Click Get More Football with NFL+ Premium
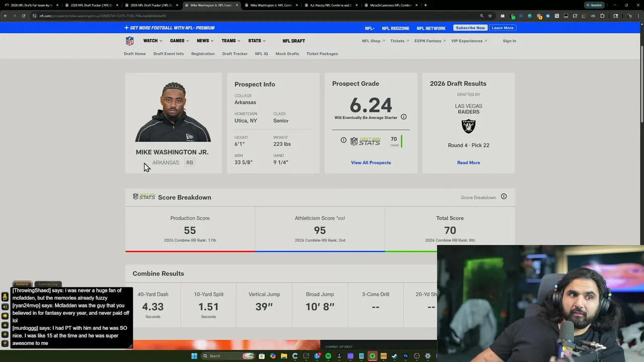Viewport: 644px width, 362px height. pyautogui.click(x=170, y=28)
